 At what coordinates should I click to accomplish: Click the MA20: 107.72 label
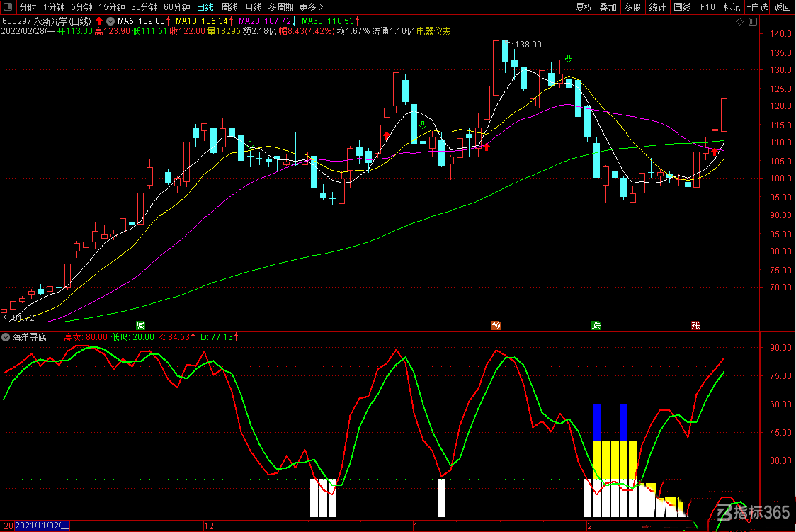tap(264, 21)
